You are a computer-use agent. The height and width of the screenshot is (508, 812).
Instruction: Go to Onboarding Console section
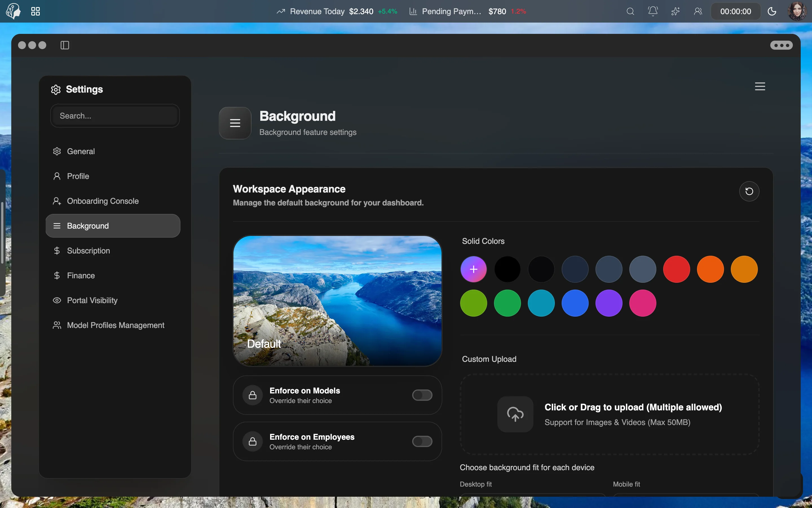(x=113, y=201)
